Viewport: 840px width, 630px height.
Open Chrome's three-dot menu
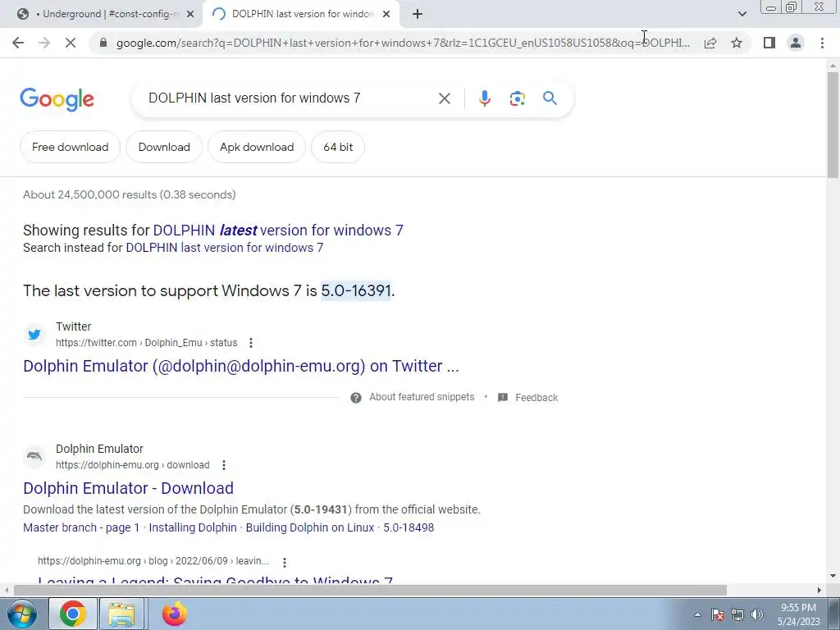pos(822,43)
